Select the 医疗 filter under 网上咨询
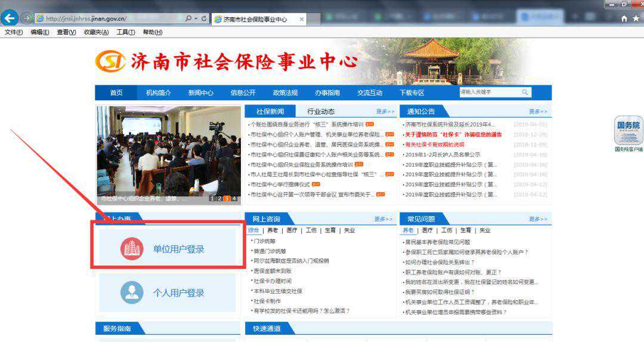Viewport: 644px width, 342px height. tap(291, 230)
